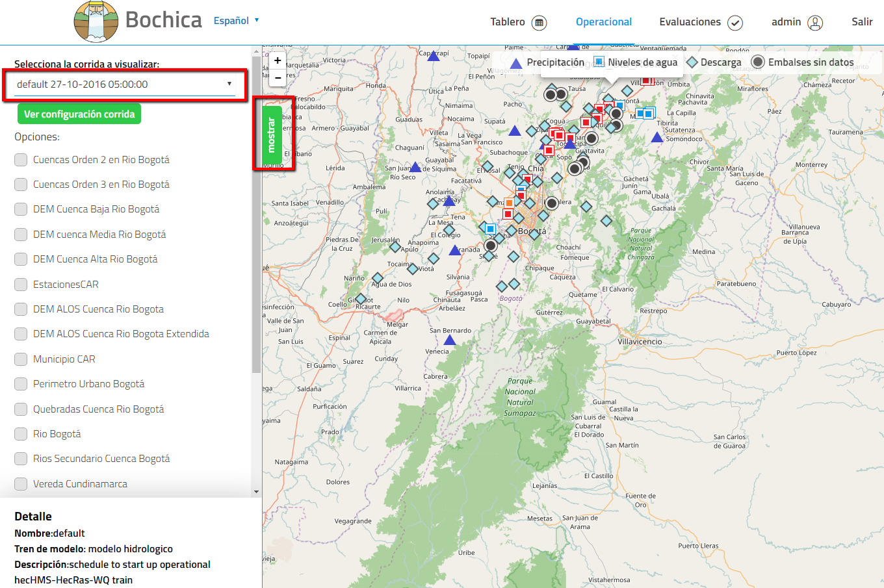
Task: Check DEM ALOS Cuenca Rio Bogota Extendida
Action: pyautogui.click(x=21, y=334)
